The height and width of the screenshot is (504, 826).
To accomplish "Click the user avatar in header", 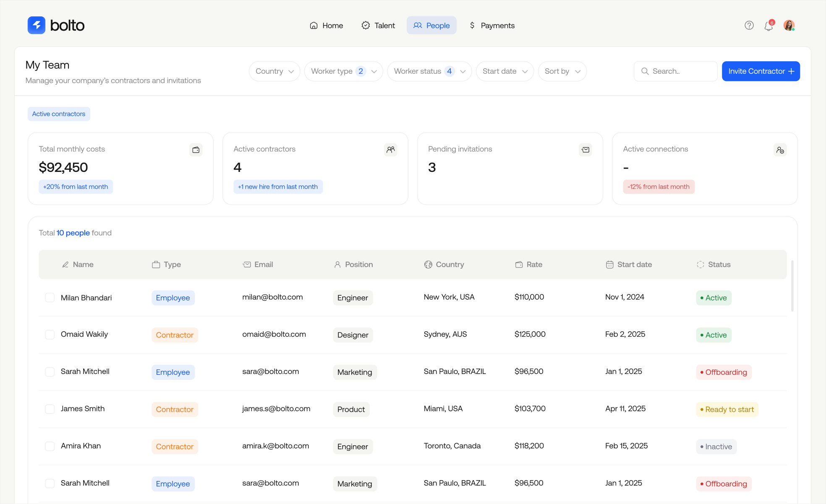I will pos(789,26).
